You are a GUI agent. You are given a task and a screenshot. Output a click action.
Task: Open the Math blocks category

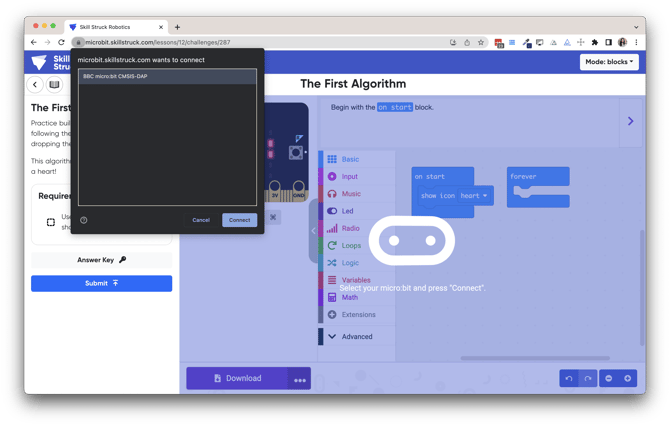coord(349,297)
